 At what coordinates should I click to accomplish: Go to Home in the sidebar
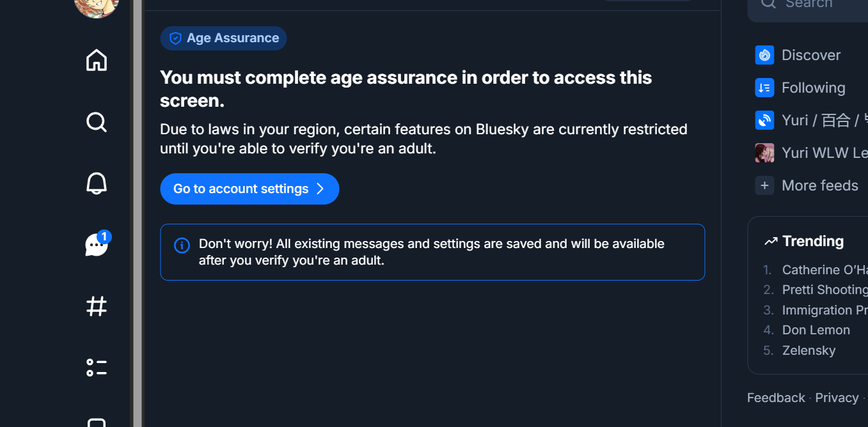[x=97, y=60]
